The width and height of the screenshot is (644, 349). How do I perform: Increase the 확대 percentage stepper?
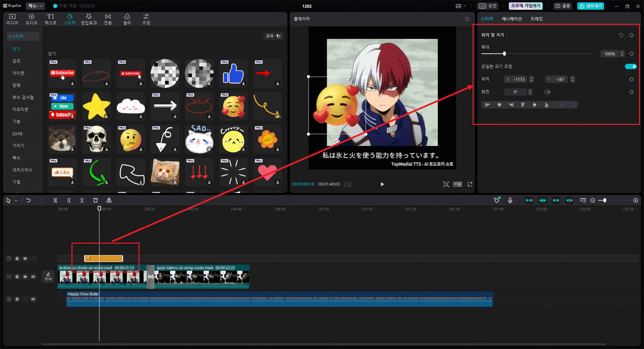(x=622, y=52)
